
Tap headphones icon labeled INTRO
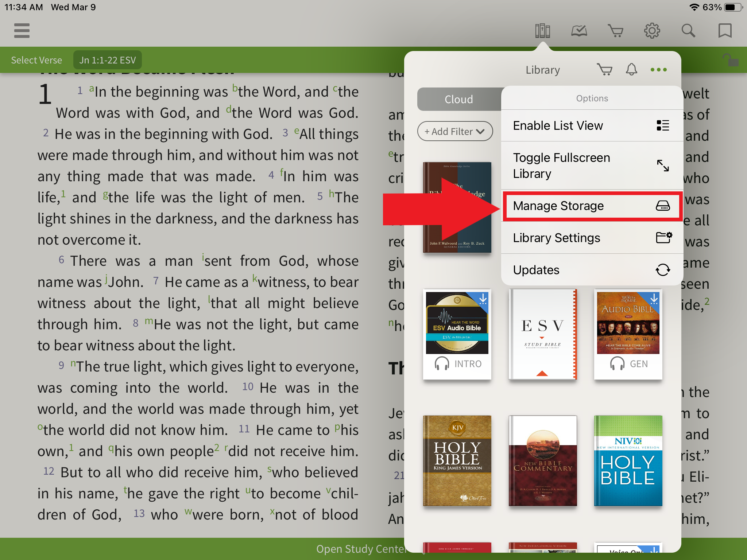click(x=442, y=364)
